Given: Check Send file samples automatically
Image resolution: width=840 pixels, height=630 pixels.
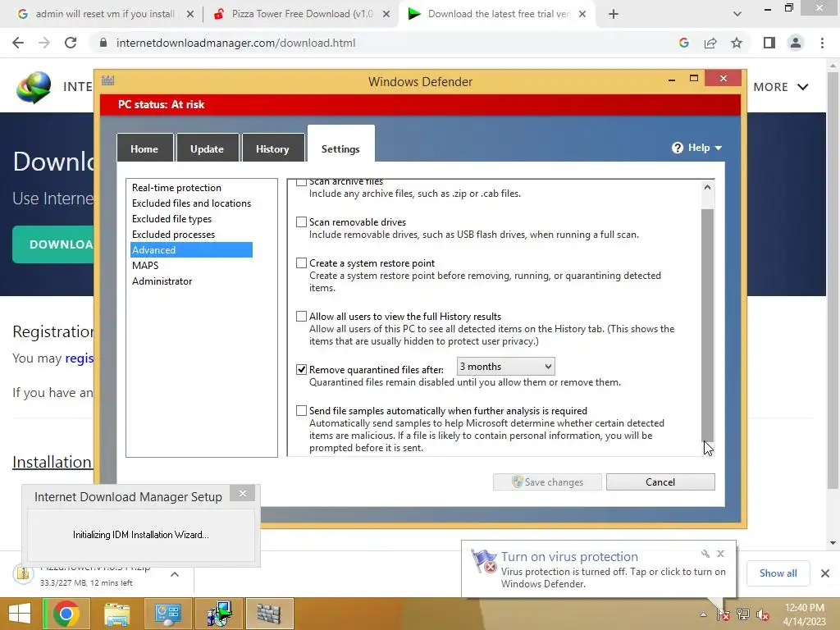Looking at the screenshot, I should [x=302, y=410].
